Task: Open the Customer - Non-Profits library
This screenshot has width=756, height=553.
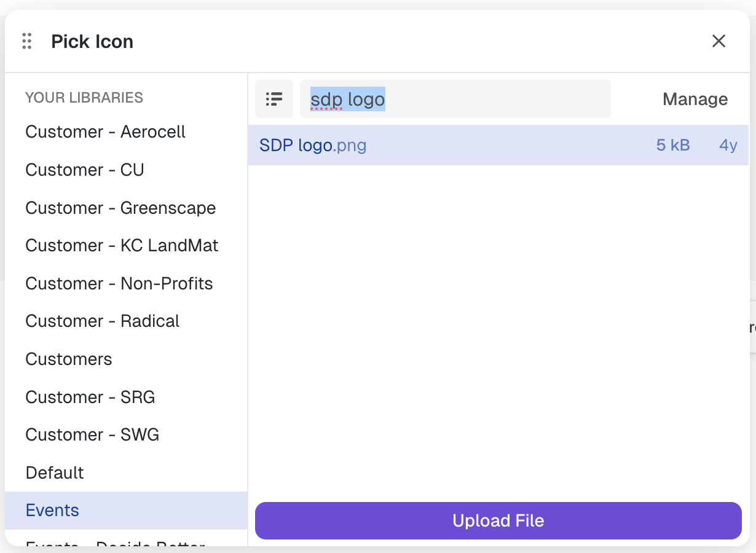Action: tap(126, 283)
